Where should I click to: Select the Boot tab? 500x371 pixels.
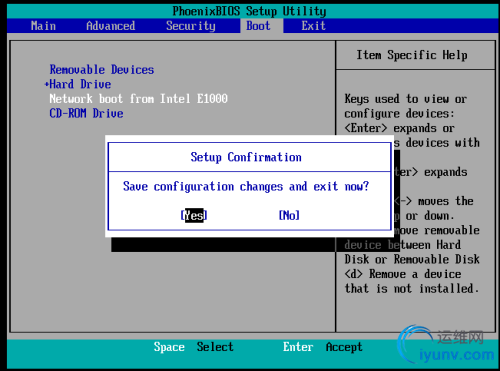pyautogui.click(x=258, y=26)
